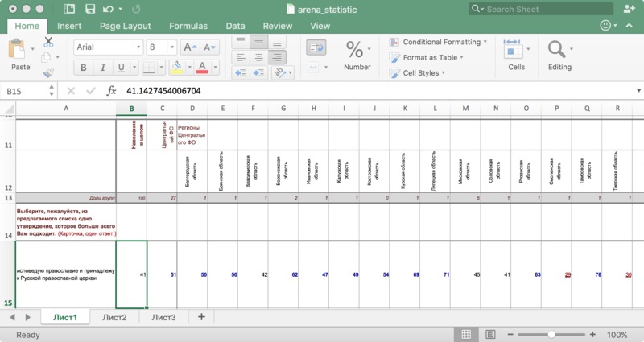Align text to top
Viewport: 644px width, 342px height.
pos(241,42)
